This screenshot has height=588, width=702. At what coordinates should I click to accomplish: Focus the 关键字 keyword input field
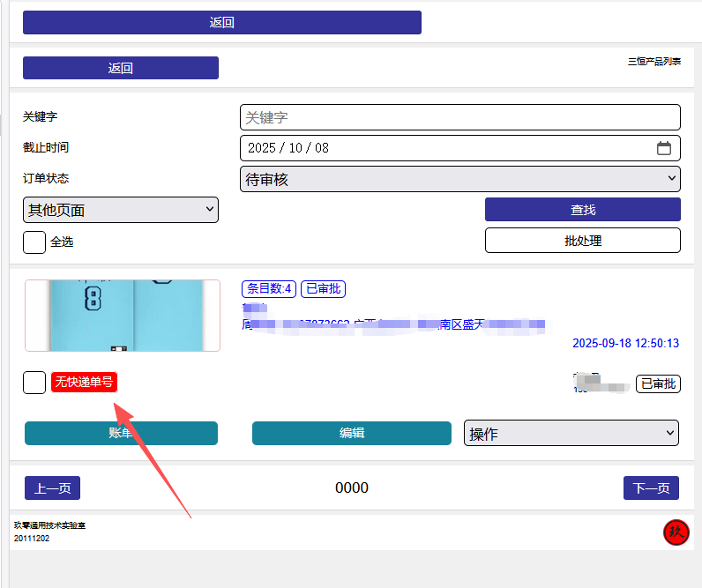[459, 117]
